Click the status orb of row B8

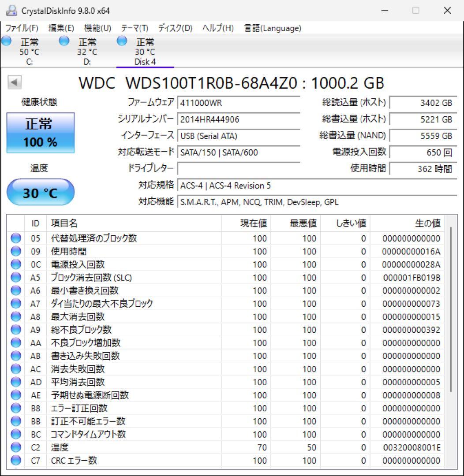coord(16,408)
